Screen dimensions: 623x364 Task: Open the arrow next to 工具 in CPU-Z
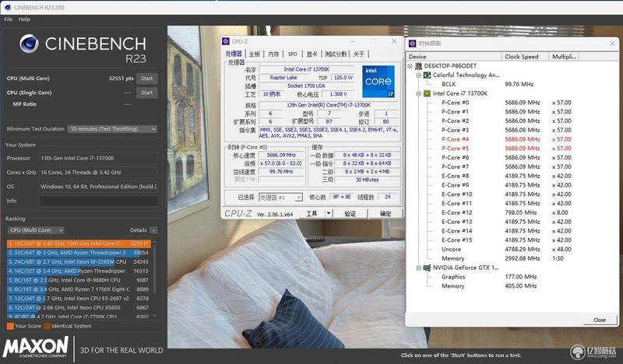tap(329, 214)
